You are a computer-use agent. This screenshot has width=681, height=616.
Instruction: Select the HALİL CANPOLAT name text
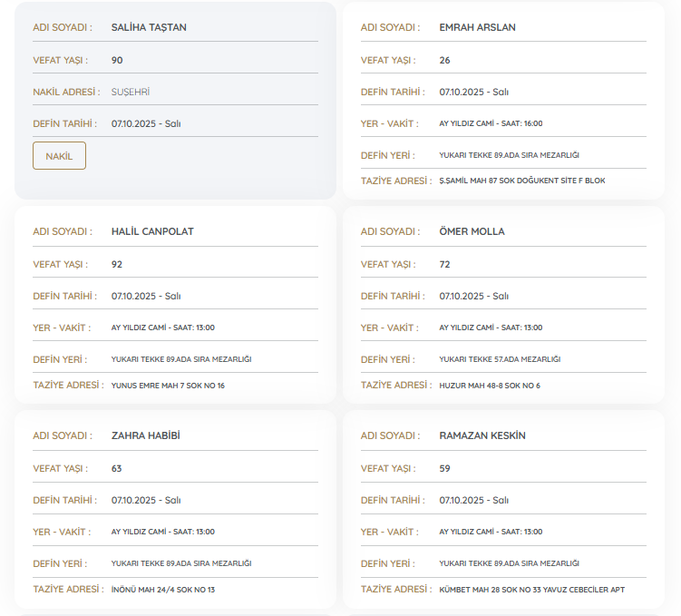[152, 231]
